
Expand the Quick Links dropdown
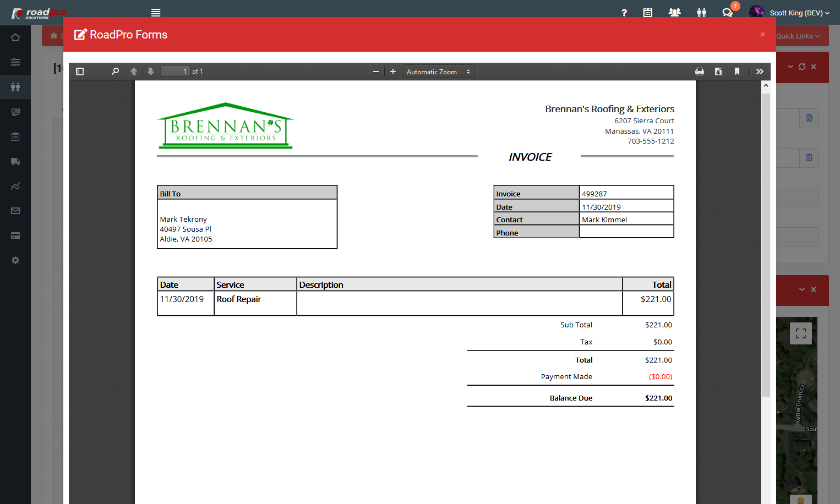(798, 36)
